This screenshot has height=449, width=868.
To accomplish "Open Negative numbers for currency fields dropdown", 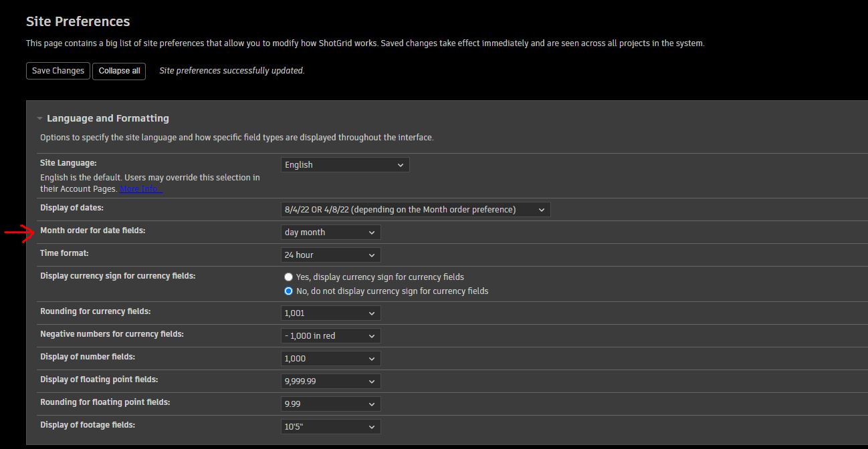I will 330,336.
